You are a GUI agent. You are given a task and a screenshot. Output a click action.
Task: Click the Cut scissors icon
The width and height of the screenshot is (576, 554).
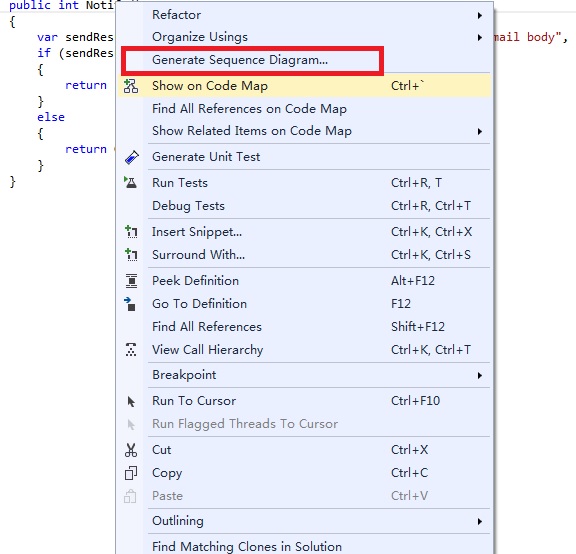[131, 450]
